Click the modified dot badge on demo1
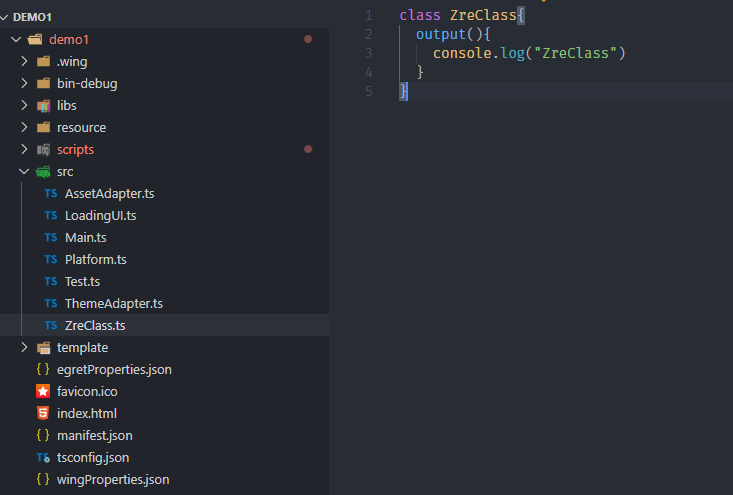The height and width of the screenshot is (495, 733). tap(308, 39)
